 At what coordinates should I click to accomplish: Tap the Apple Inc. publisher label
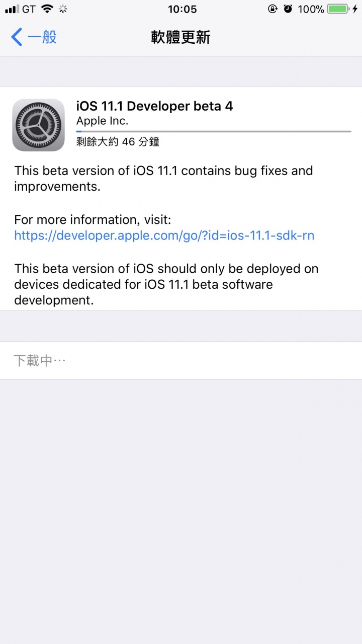click(x=102, y=121)
